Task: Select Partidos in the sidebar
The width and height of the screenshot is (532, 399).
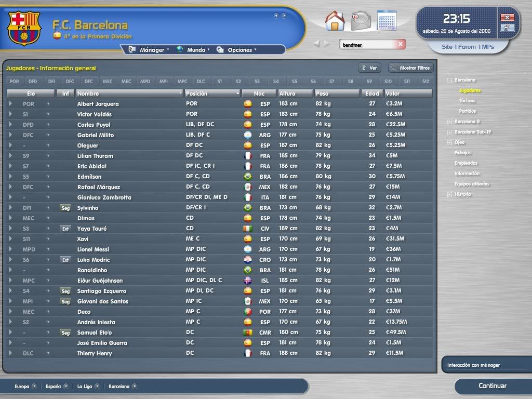Action: (468, 111)
